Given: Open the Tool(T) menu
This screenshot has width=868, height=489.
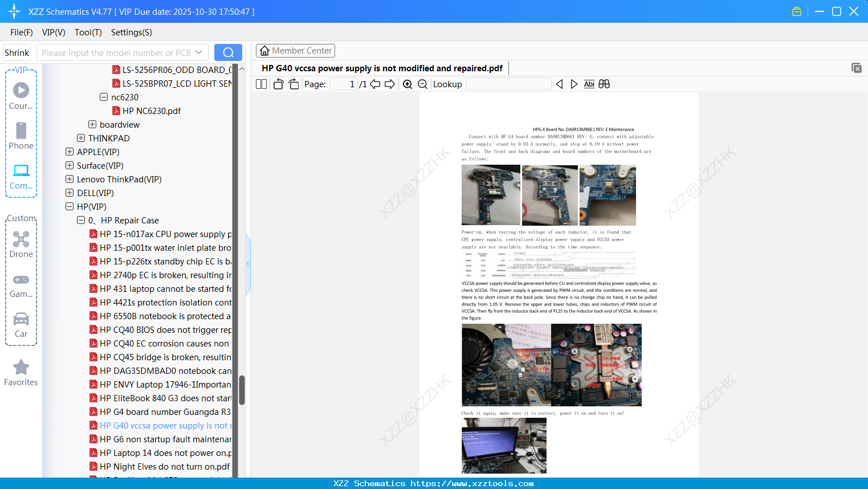Looking at the screenshot, I should click(88, 32).
